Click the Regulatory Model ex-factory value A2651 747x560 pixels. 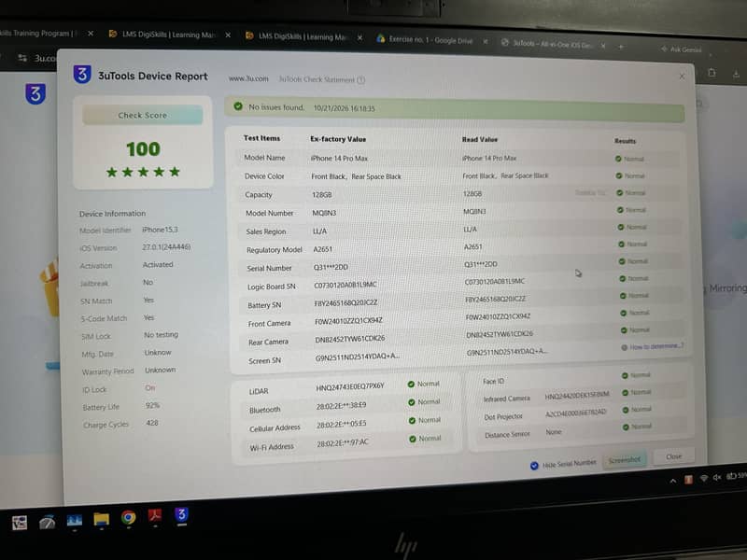click(322, 249)
